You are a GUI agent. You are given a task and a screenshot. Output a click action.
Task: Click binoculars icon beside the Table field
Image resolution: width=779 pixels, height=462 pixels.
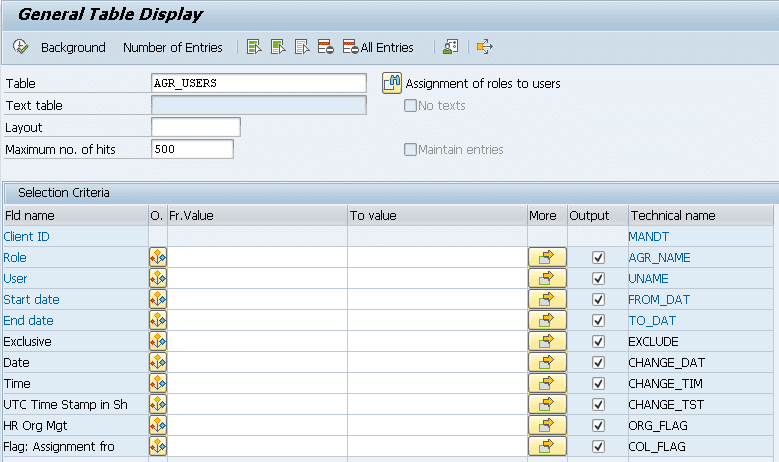tap(392, 84)
